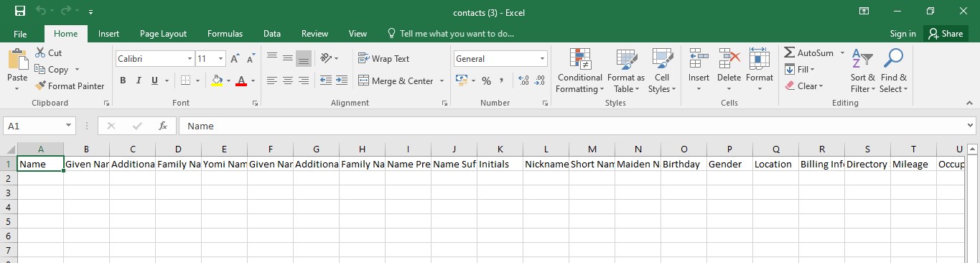Apply the red Font Color
980x263 pixels.
[241, 80]
